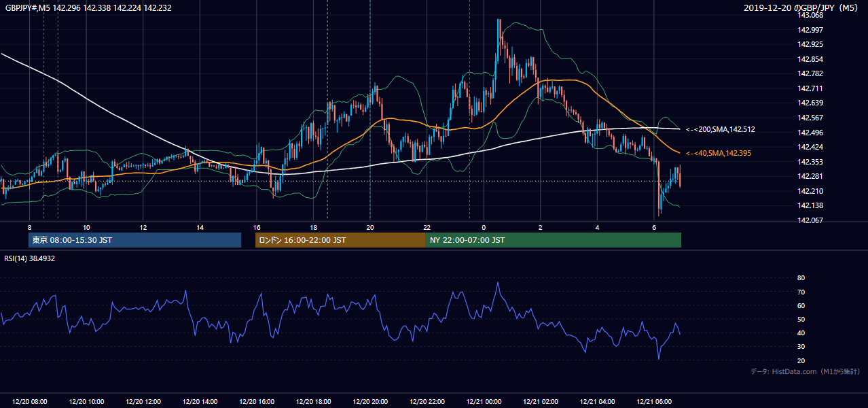Click the RSI scale value 80

click(x=801, y=278)
